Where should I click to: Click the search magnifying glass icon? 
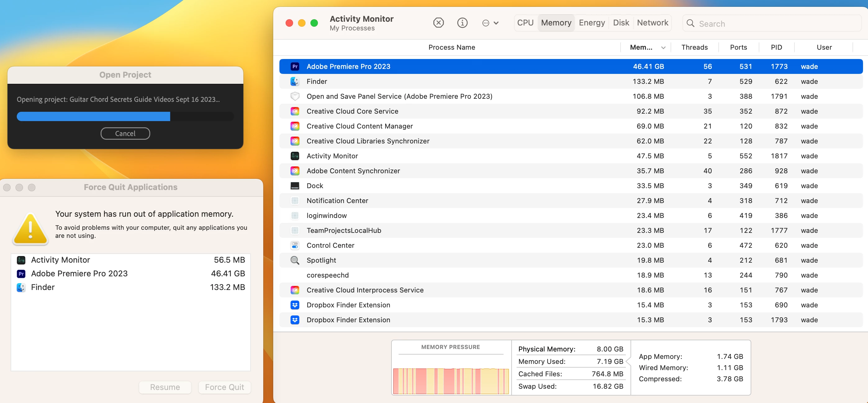click(x=690, y=23)
